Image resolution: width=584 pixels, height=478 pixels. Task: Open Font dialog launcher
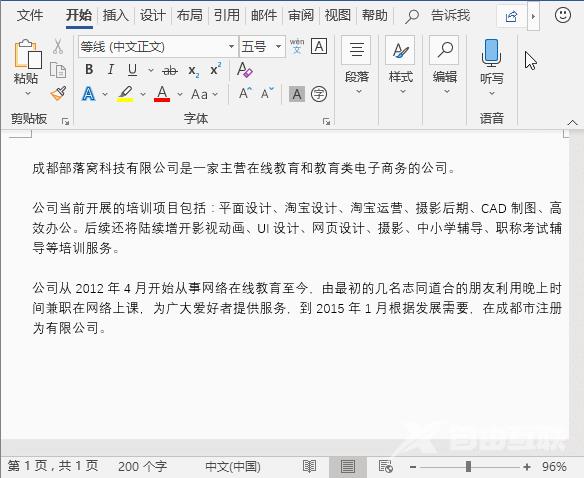327,121
